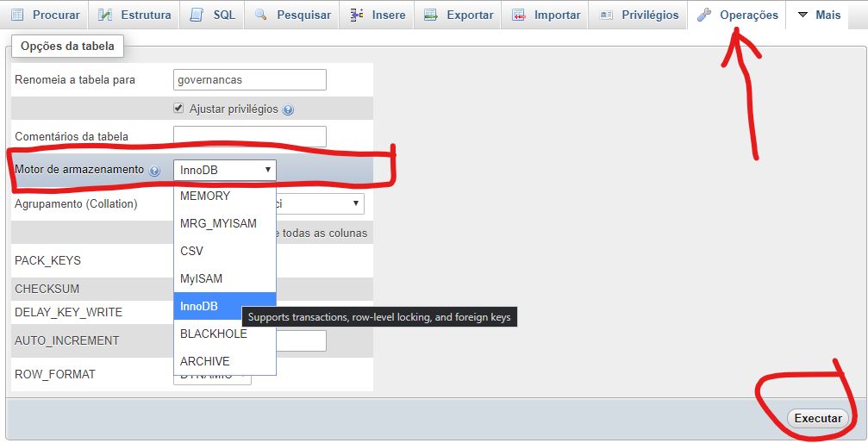Click the Exportar tab icon
This screenshot has width=868, height=443.
point(431,15)
